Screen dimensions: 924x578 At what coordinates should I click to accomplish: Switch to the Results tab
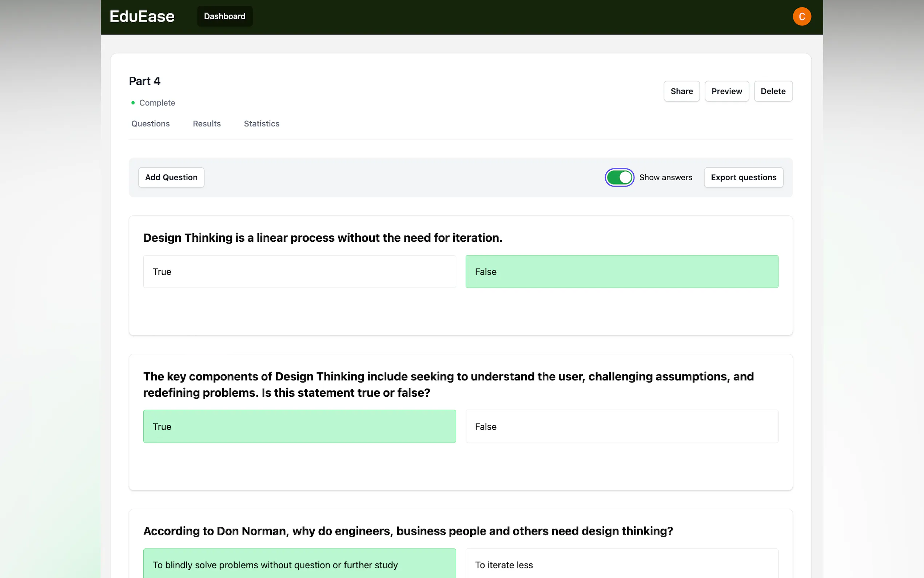click(x=207, y=123)
